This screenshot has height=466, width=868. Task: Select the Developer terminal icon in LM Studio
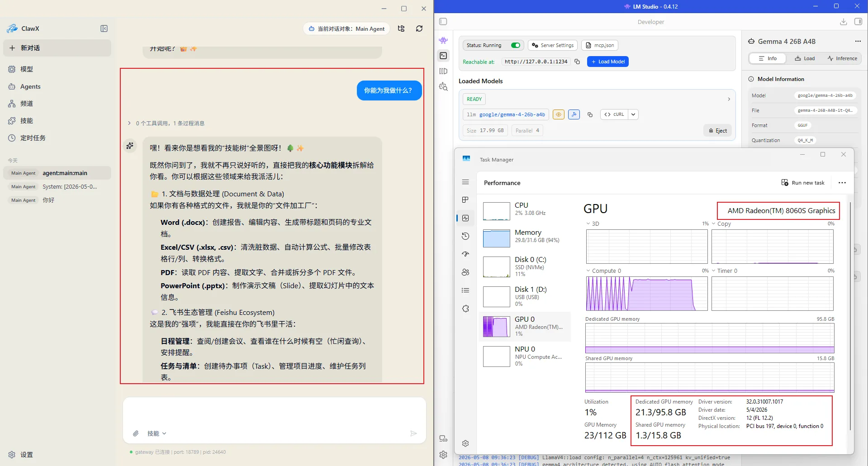(443, 56)
